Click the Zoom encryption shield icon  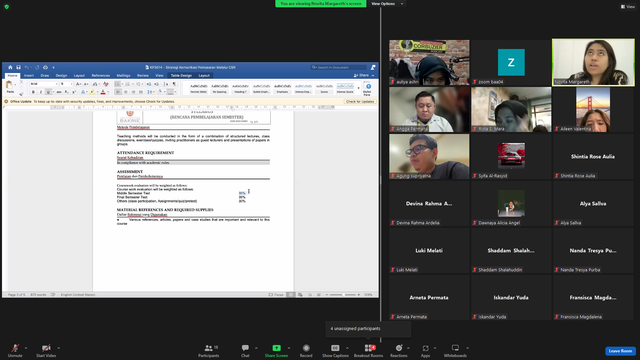7,7
